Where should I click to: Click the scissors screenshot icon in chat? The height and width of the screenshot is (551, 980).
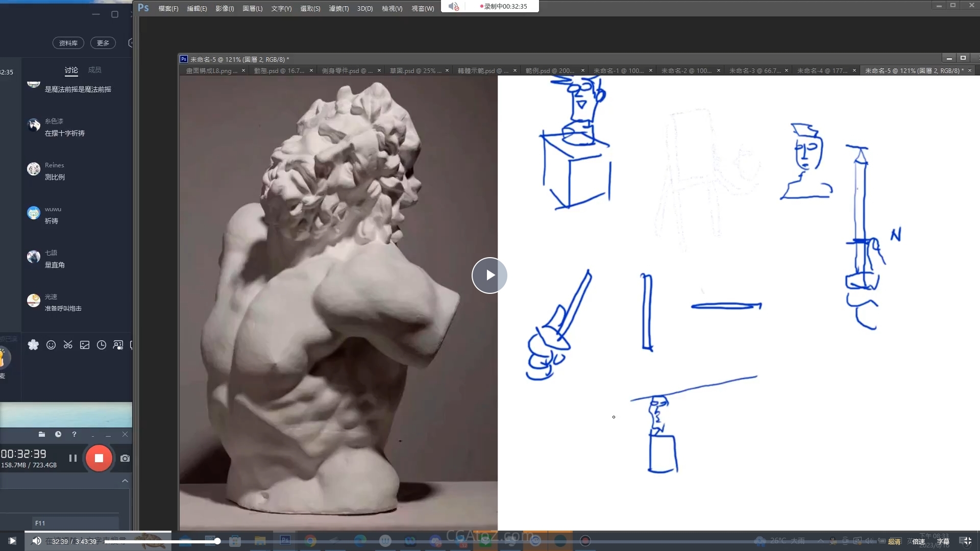click(68, 345)
